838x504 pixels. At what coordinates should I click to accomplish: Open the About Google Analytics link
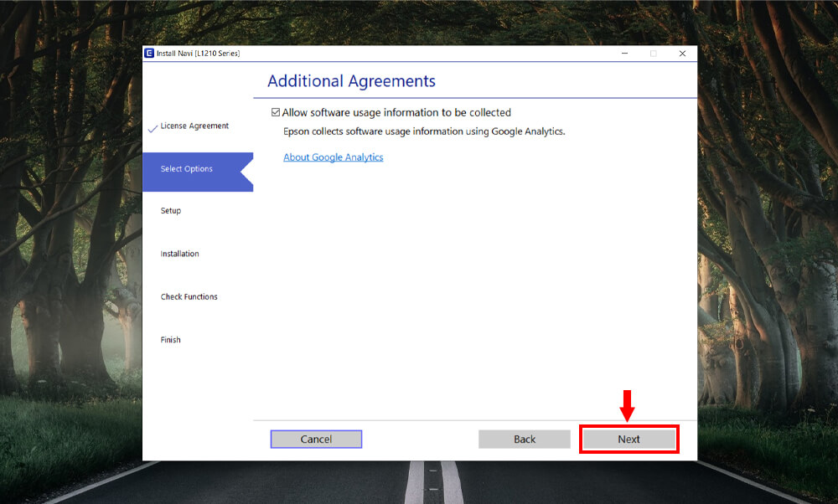pos(333,157)
